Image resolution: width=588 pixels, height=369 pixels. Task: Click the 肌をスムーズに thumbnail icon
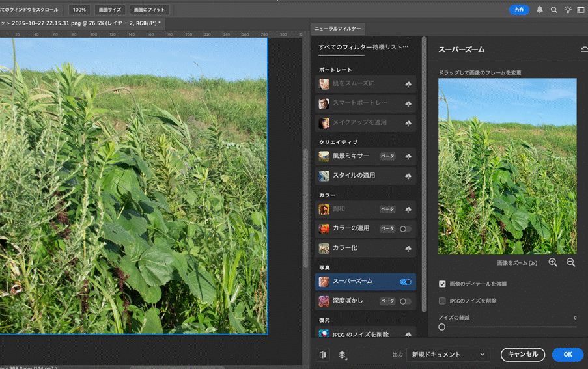pos(324,84)
